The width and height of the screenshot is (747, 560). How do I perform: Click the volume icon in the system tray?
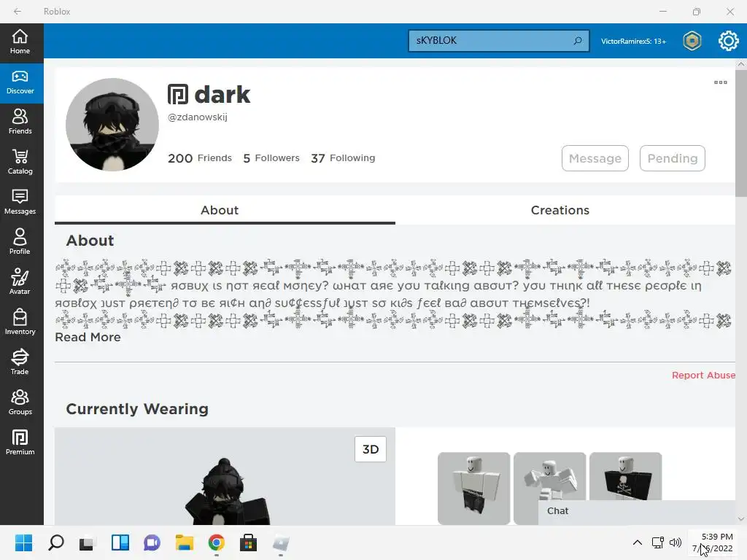[675, 542]
